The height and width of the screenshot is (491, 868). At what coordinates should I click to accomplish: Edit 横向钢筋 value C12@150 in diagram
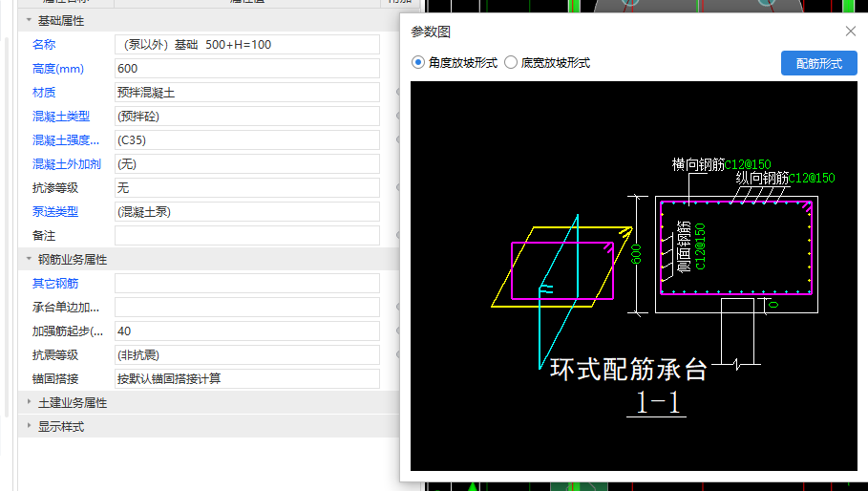748,164
